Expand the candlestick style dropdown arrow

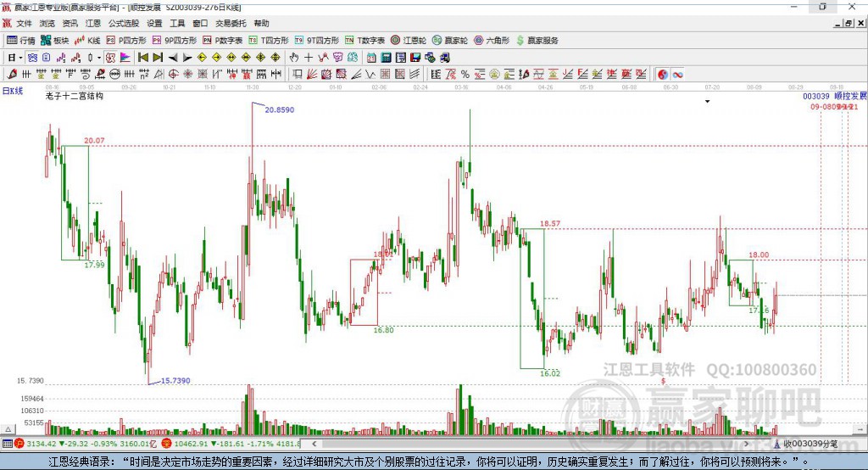click(x=98, y=58)
